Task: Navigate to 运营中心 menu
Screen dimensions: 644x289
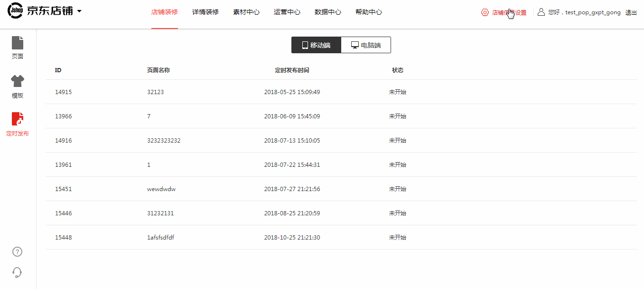Action: coord(287,12)
